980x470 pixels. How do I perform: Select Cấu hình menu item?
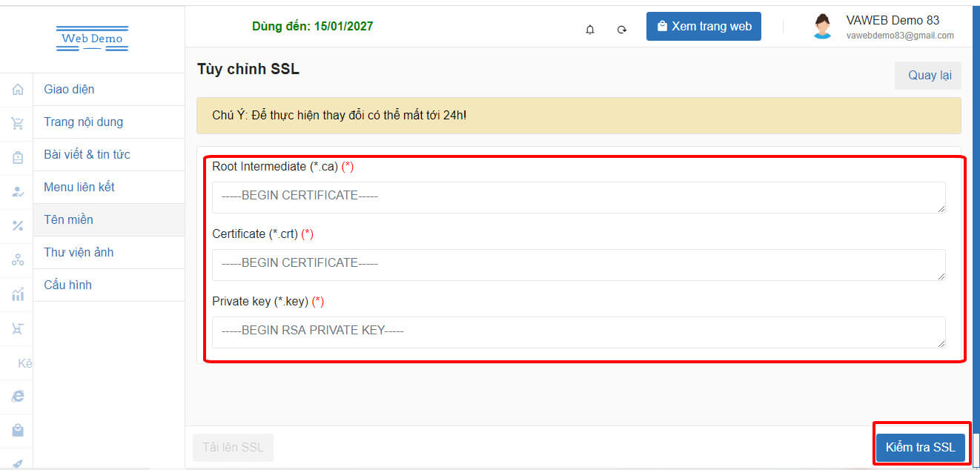pyautogui.click(x=67, y=285)
